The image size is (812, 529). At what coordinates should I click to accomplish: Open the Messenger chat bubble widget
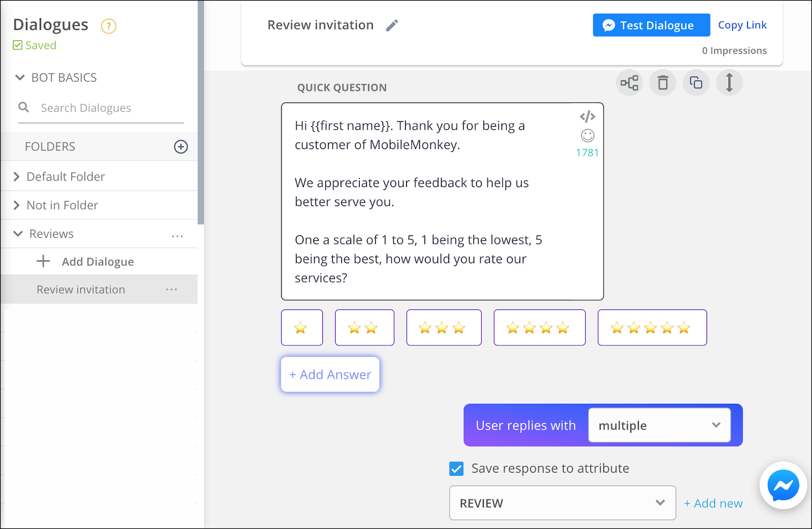[783, 485]
